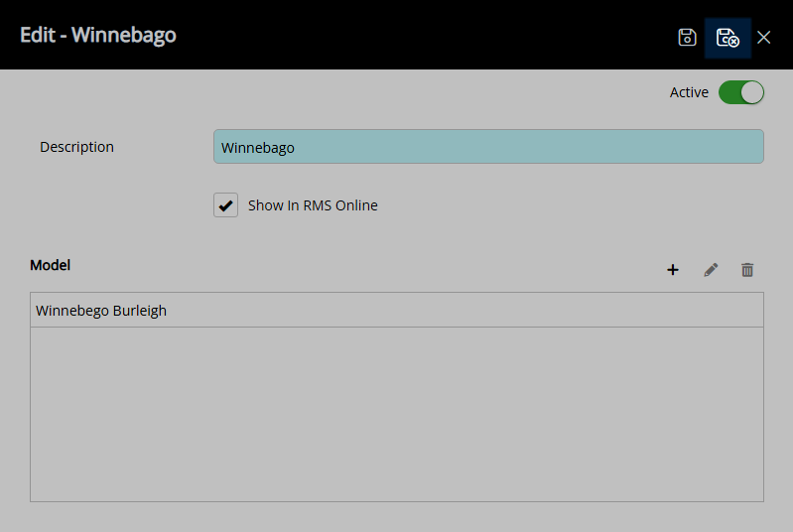
Task: Uncheck the Show In RMS Online checkbox
Action: pyautogui.click(x=226, y=205)
